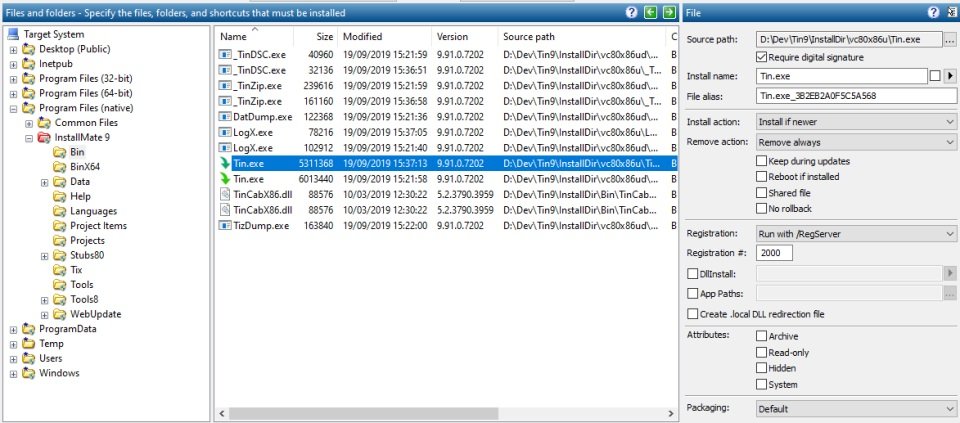Open the Install action dropdown
The image size is (960, 423).
[x=856, y=122]
